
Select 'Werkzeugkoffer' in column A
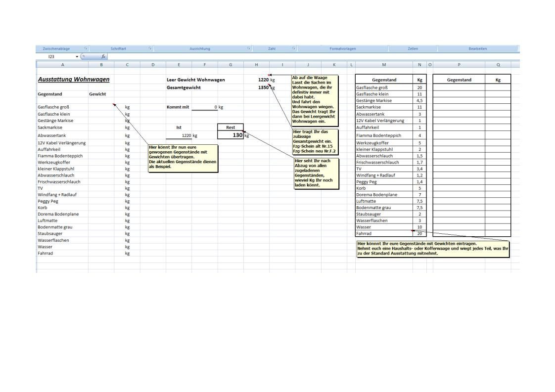54,163
